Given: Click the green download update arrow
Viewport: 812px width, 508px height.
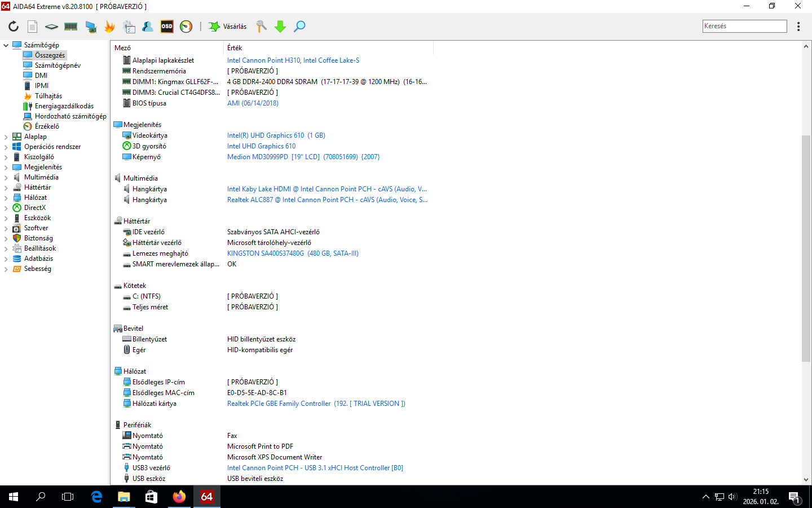Looking at the screenshot, I should 280,26.
